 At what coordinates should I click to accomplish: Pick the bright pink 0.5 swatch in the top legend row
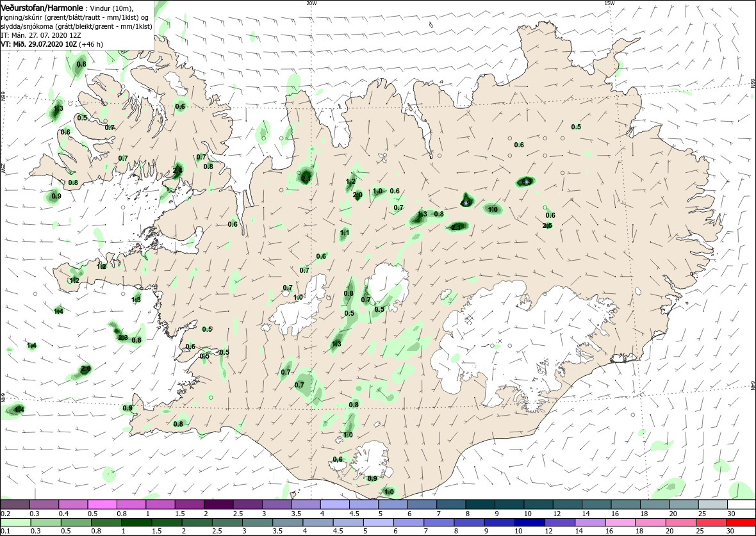[x=103, y=504]
